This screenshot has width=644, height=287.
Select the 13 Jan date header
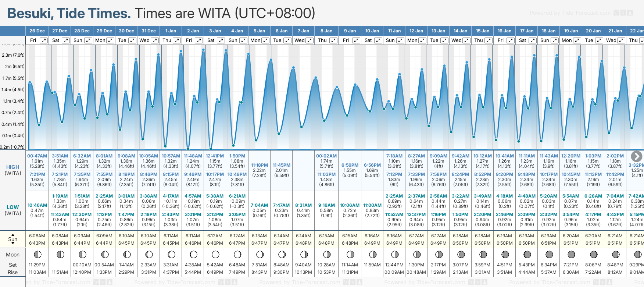point(439,31)
